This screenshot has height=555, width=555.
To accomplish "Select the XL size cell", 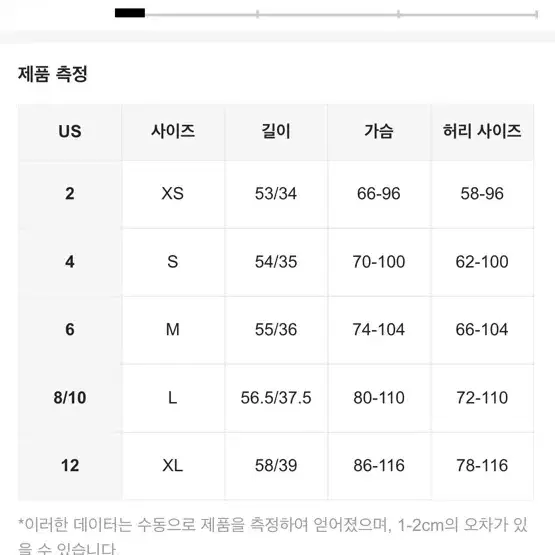I will (173, 466).
